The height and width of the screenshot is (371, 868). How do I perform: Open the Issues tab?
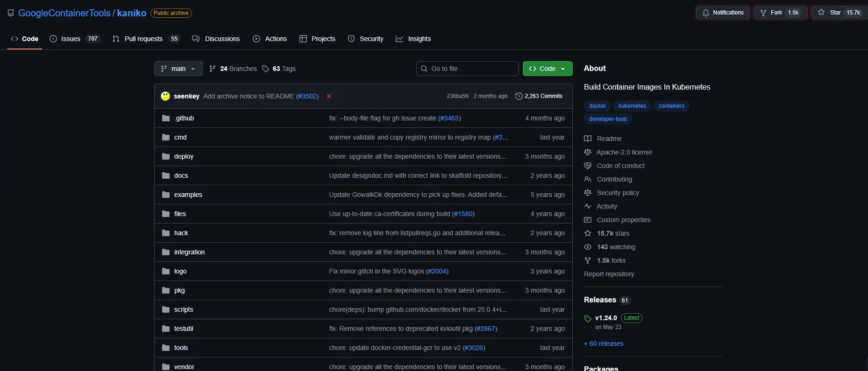coord(75,39)
